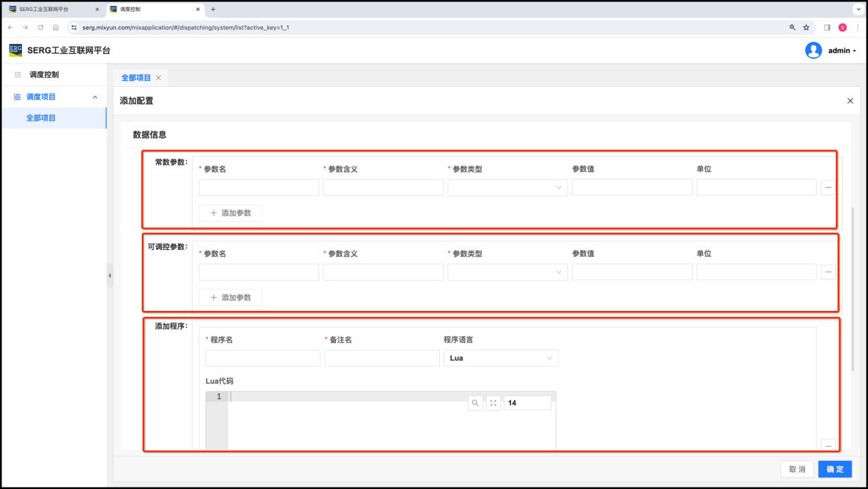
Task: Click 添加参数 button under 常数参数
Action: tap(230, 213)
